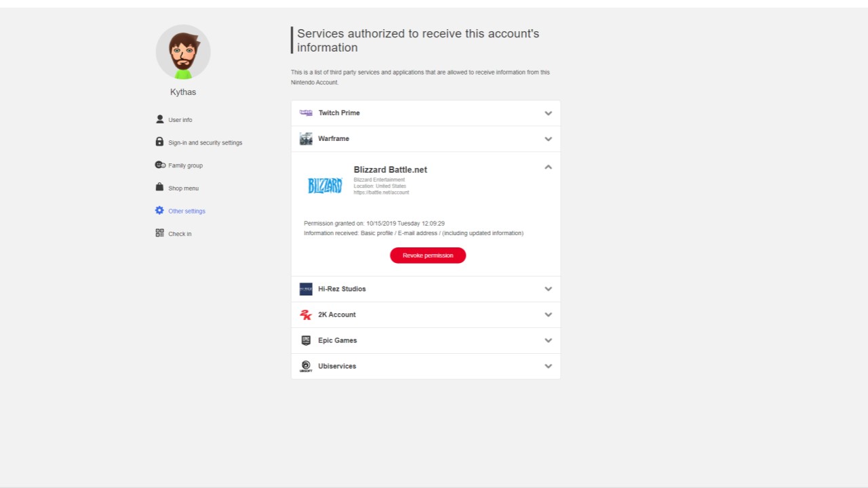
Task: Open the Family group menu item
Action: tap(185, 165)
